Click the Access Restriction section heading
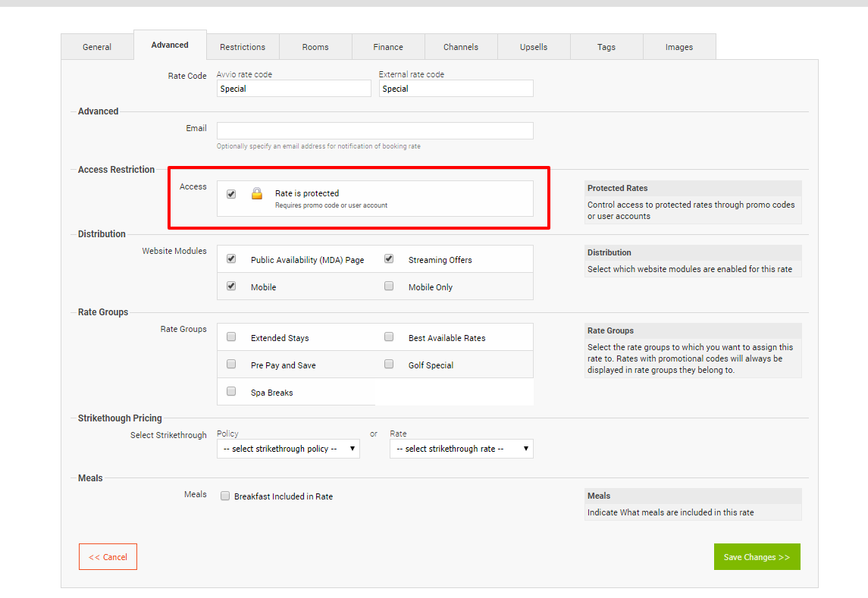Viewport: 868px width, 598px height. (x=116, y=170)
